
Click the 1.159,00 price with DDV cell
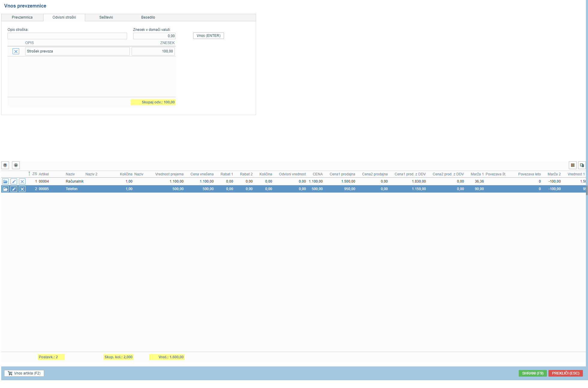coord(419,189)
